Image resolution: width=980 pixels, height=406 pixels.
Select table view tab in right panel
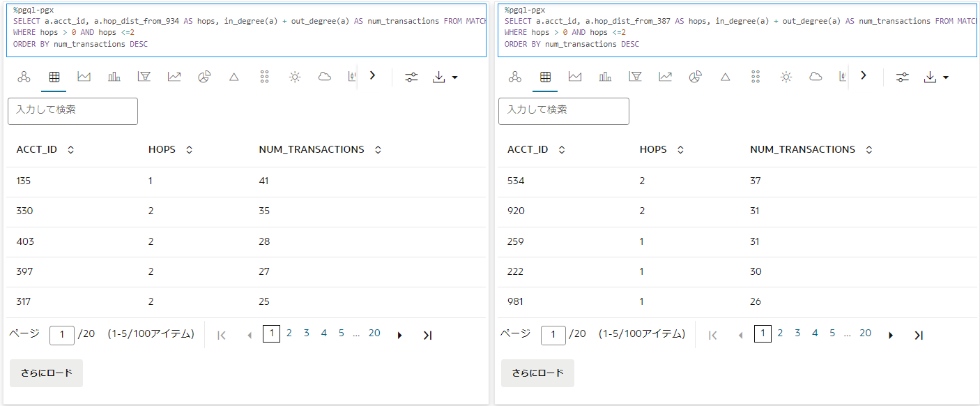point(545,77)
